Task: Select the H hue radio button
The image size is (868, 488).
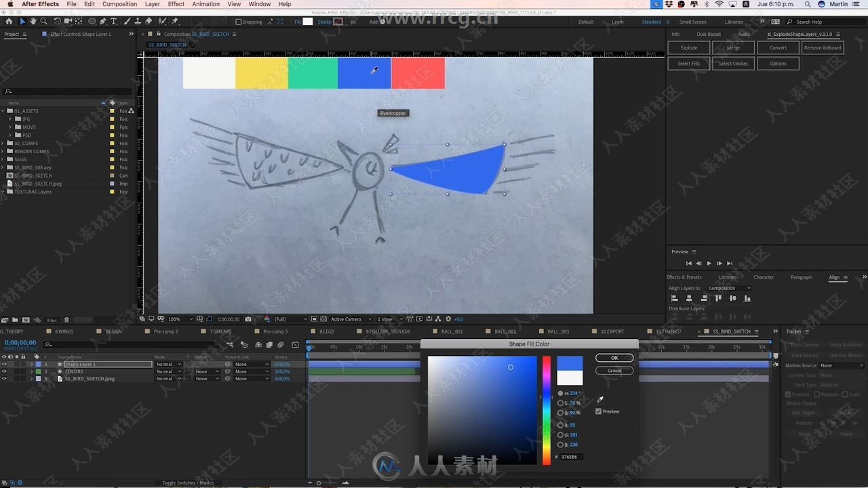Action: coord(560,393)
